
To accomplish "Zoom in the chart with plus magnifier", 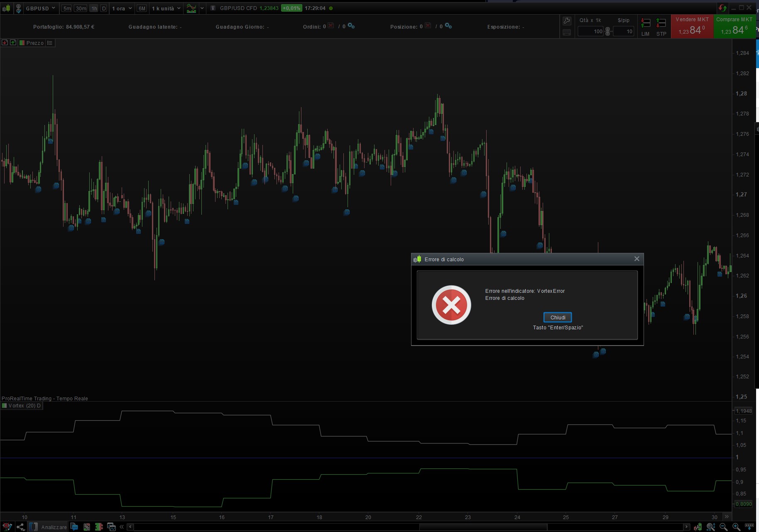I will 736,527.
